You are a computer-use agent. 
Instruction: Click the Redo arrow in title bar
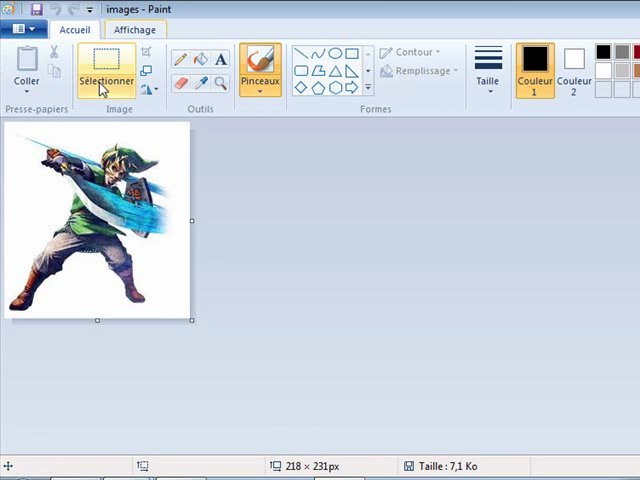tap(73, 9)
